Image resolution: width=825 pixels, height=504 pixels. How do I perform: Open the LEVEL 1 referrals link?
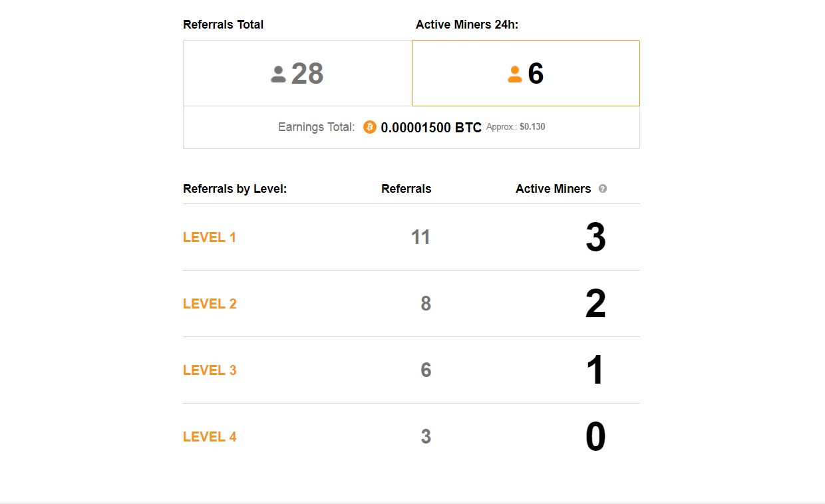[210, 237]
